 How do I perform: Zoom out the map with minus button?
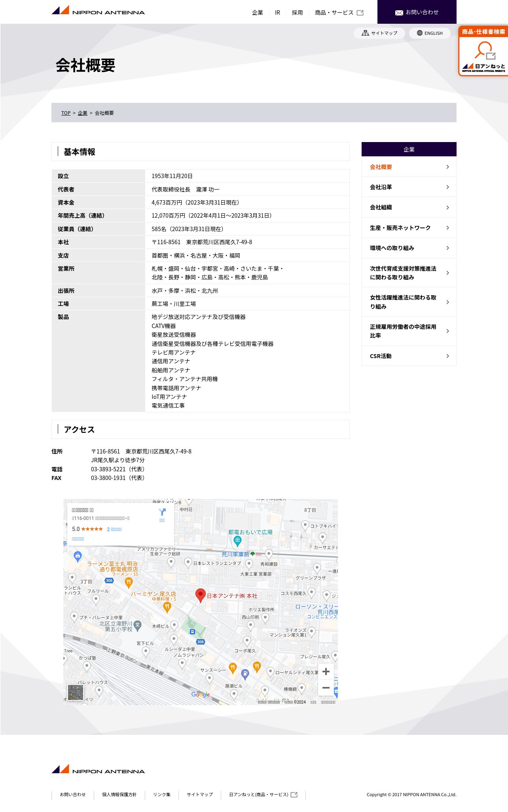[326, 688]
